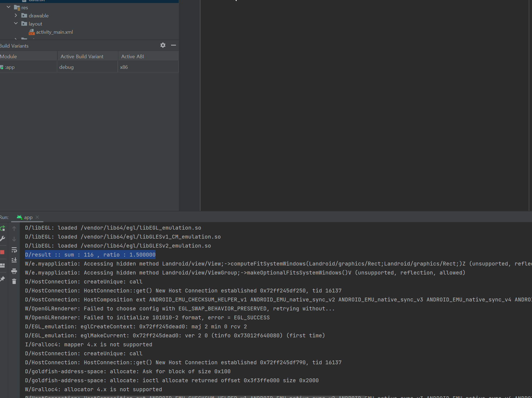Select the app Run tab

tap(28, 217)
